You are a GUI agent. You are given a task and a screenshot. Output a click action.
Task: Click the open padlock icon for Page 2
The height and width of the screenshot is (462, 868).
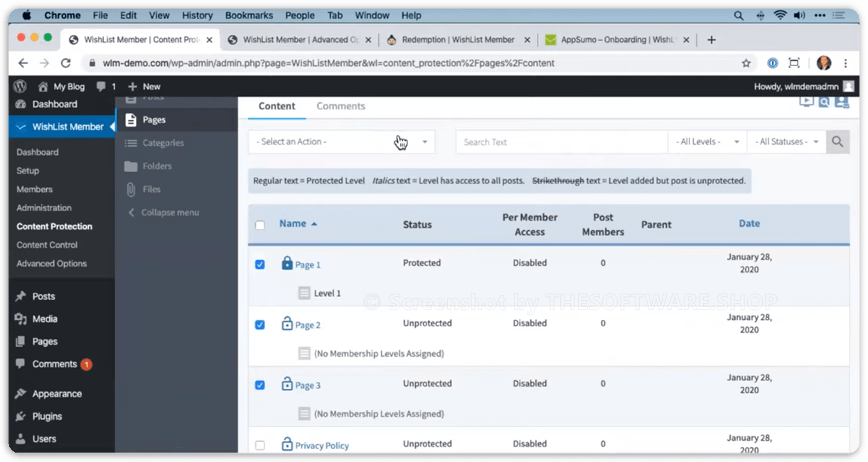pyautogui.click(x=287, y=323)
